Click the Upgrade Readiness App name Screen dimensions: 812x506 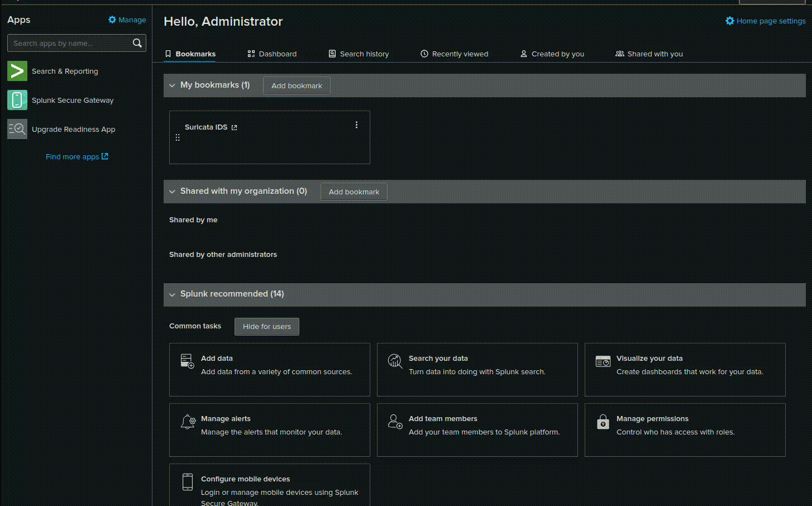pos(73,129)
